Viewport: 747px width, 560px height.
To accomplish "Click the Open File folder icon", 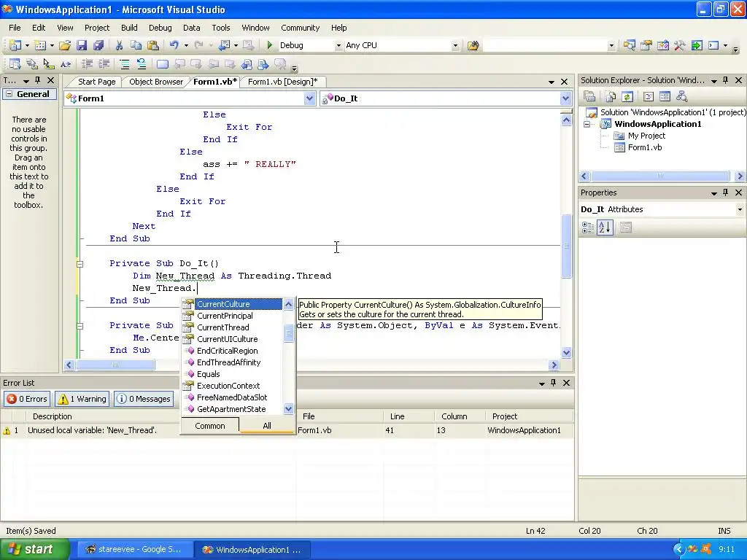I will click(65, 45).
